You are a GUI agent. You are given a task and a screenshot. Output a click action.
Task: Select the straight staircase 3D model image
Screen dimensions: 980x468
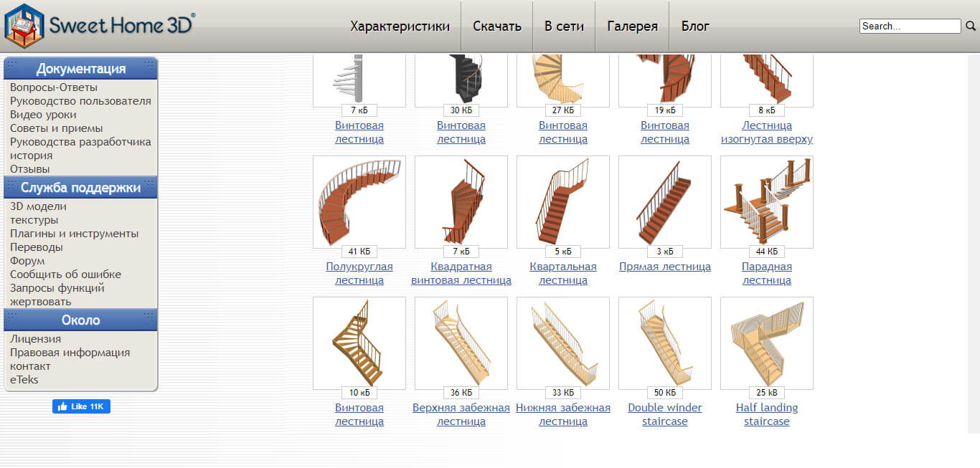665,202
